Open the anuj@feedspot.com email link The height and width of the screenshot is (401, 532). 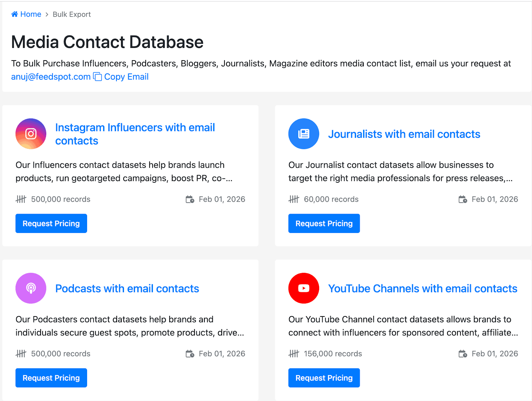point(51,77)
